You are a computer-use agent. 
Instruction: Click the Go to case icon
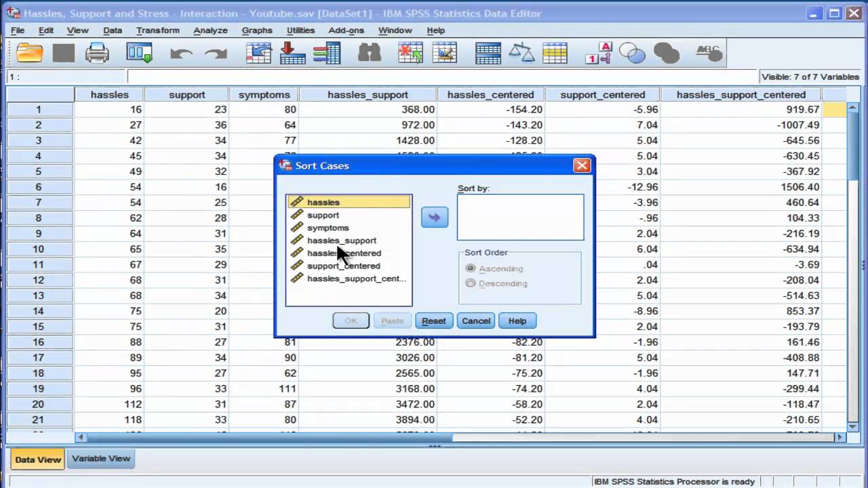click(258, 53)
